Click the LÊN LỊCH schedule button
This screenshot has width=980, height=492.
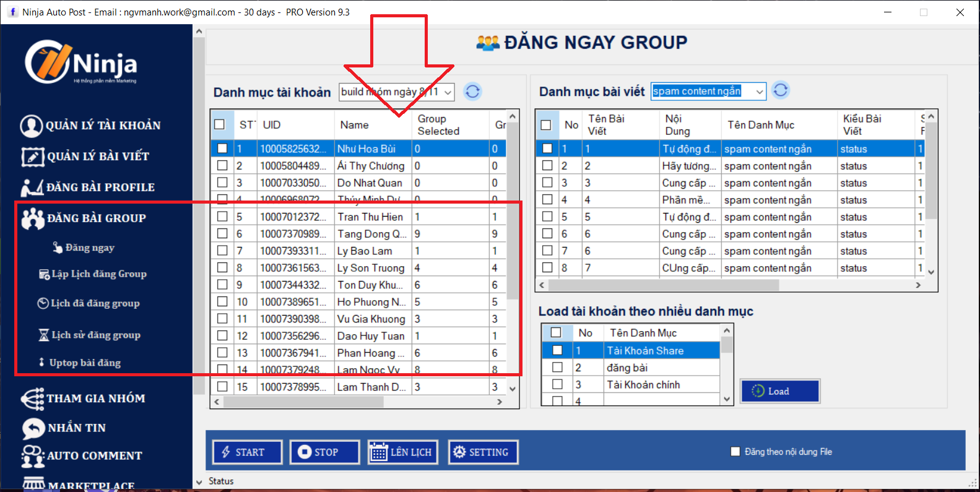(x=402, y=452)
